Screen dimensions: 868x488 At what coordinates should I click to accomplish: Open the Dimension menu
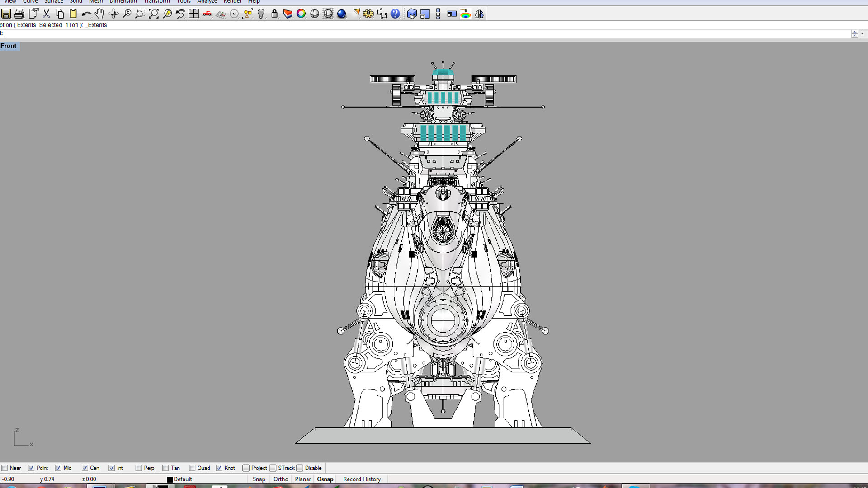coord(123,2)
